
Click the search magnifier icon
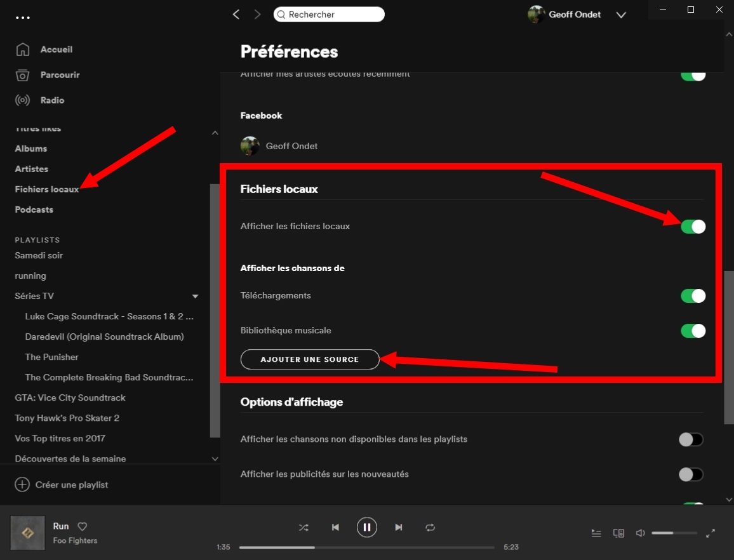point(281,15)
